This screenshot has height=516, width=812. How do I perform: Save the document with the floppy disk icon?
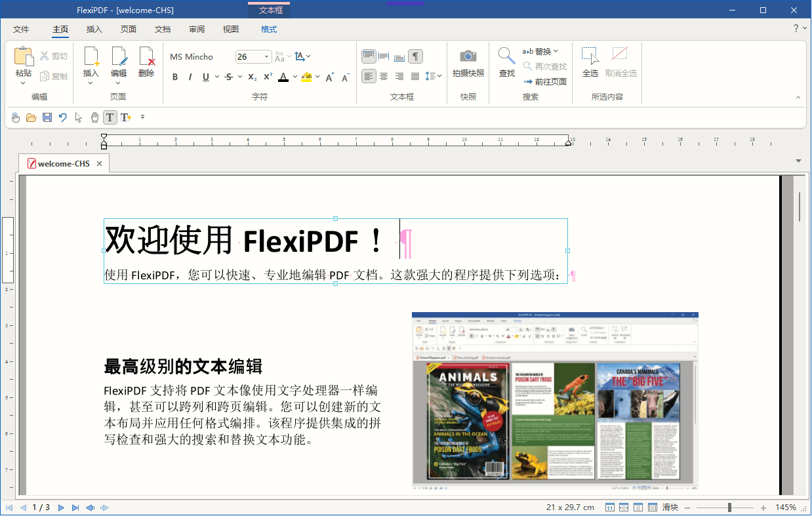click(x=47, y=117)
